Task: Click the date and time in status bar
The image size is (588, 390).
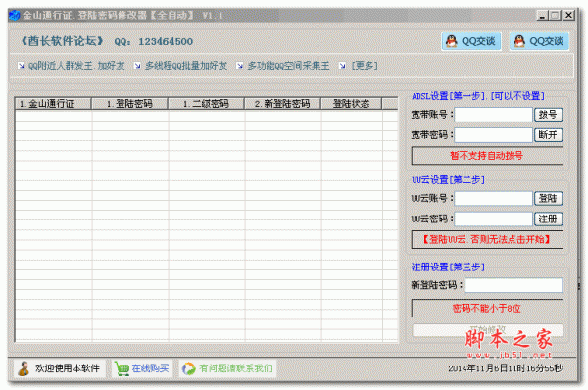Action: tap(506, 368)
